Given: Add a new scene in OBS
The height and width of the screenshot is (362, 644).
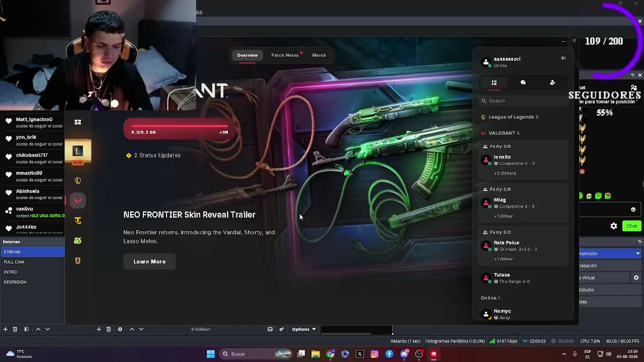Looking at the screenshot, I should pyautogui.click(x=6, y=329).
